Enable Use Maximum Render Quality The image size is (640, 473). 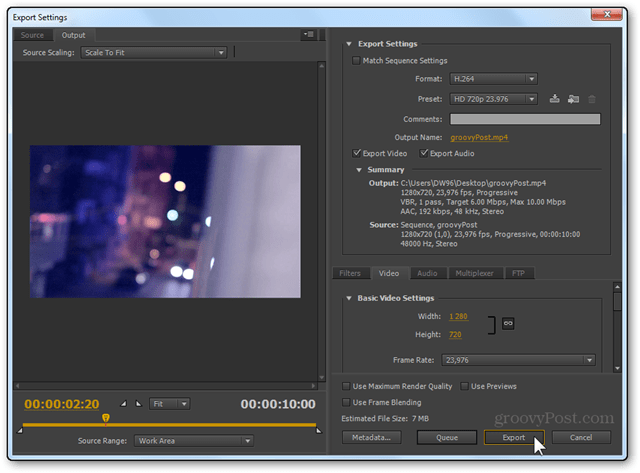pyautogui.click(x=346, y=386)
